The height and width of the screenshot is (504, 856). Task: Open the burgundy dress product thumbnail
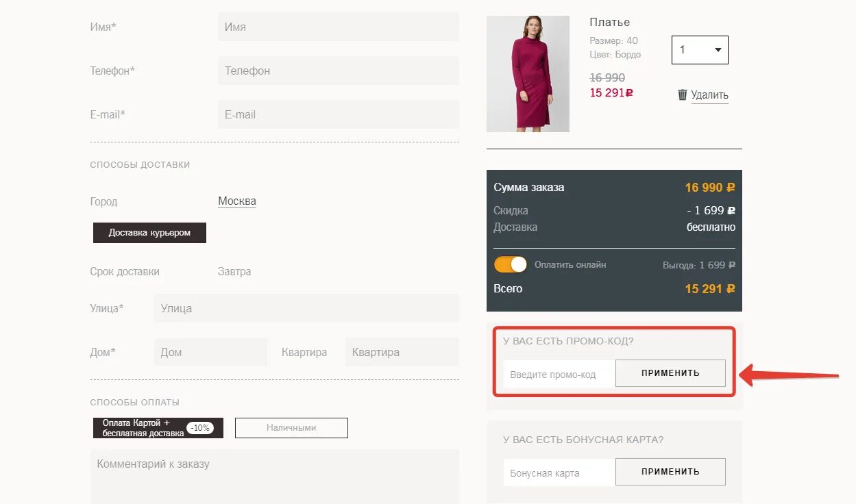coord(528,74)
